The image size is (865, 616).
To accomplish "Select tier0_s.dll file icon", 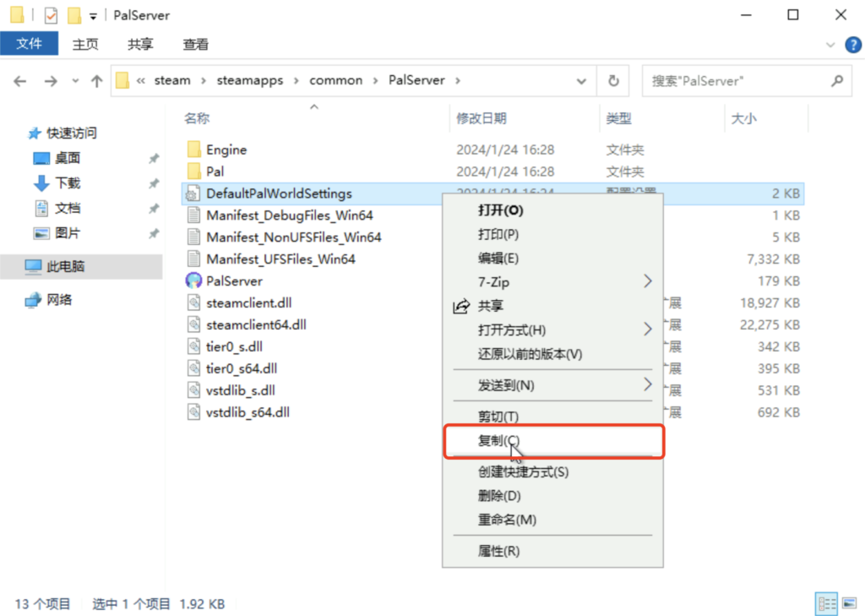I will pos(193,346).
